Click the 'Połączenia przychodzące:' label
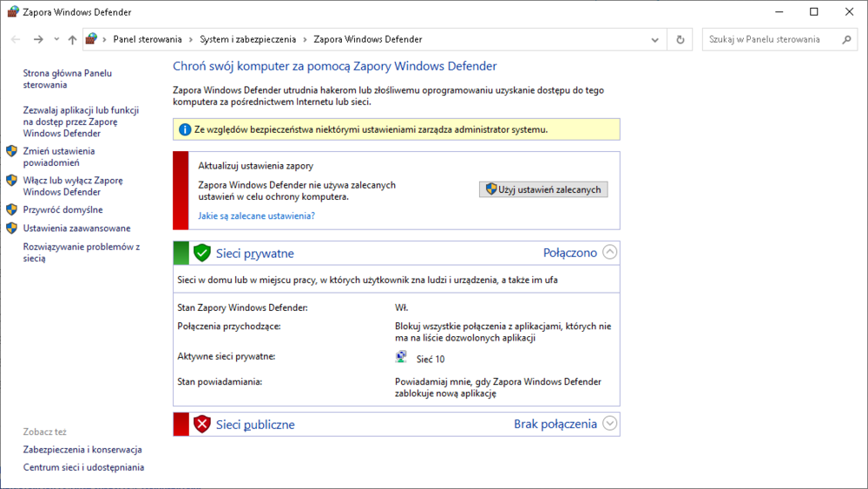Viewport: 868px width, 489px height. click(x=229, y=327)
